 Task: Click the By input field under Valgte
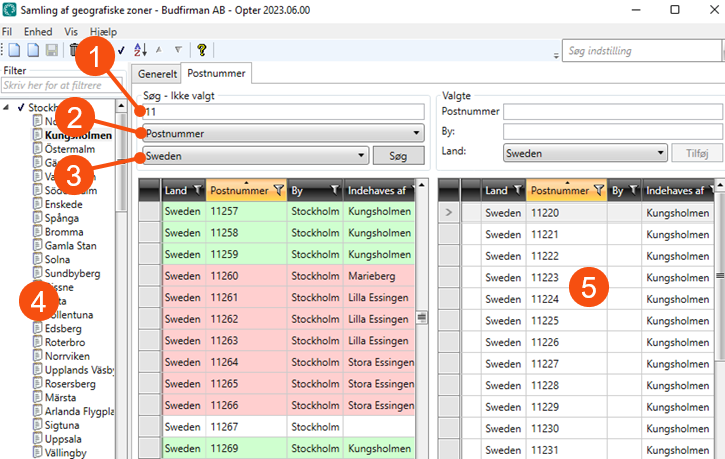pos(613,132)
